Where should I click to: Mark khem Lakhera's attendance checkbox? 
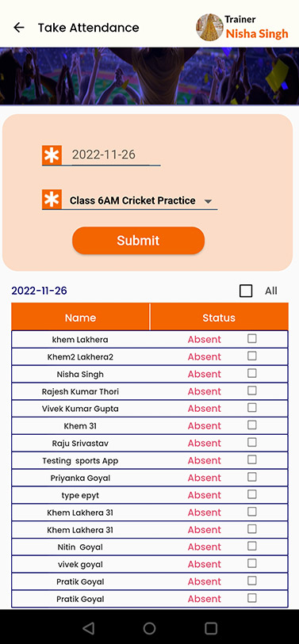[x=252, y=338]
